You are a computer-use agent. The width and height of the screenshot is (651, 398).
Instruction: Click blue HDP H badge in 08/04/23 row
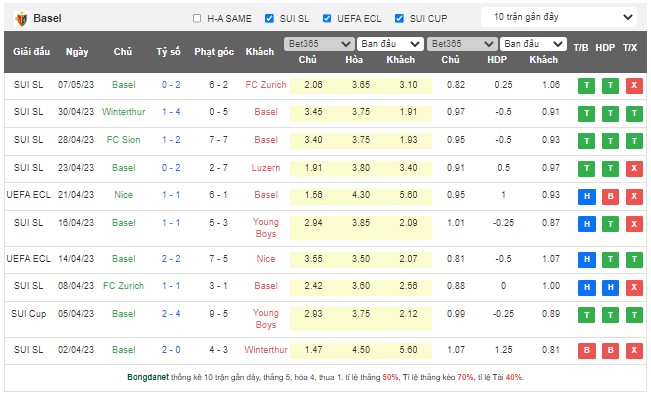pos(610,287)
